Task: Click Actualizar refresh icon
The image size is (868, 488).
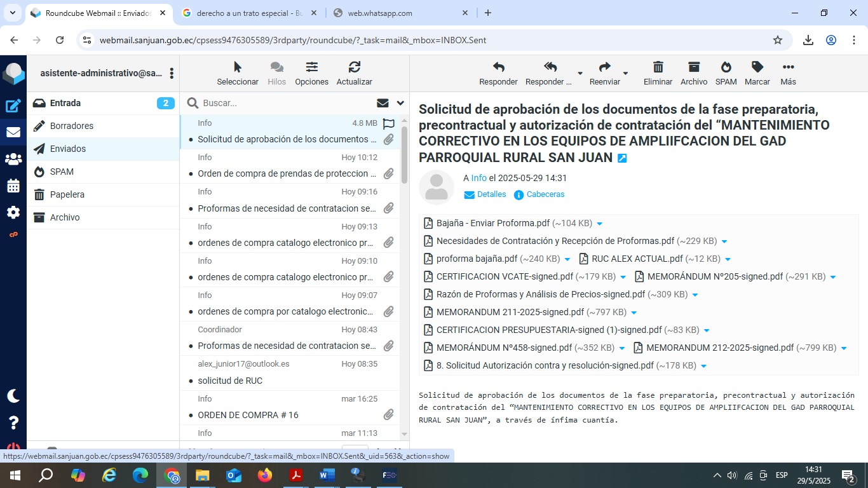Action: click(x=354, y=67)
